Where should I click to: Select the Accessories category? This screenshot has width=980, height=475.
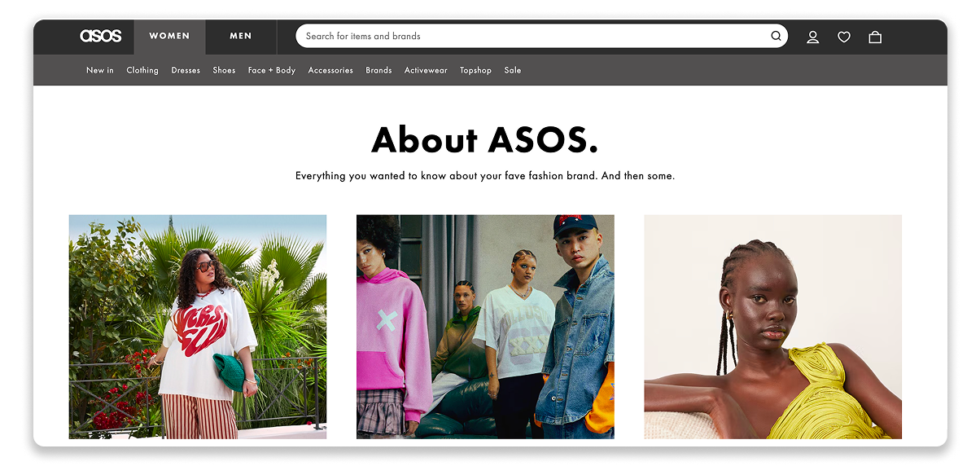[x=330, y=70]
